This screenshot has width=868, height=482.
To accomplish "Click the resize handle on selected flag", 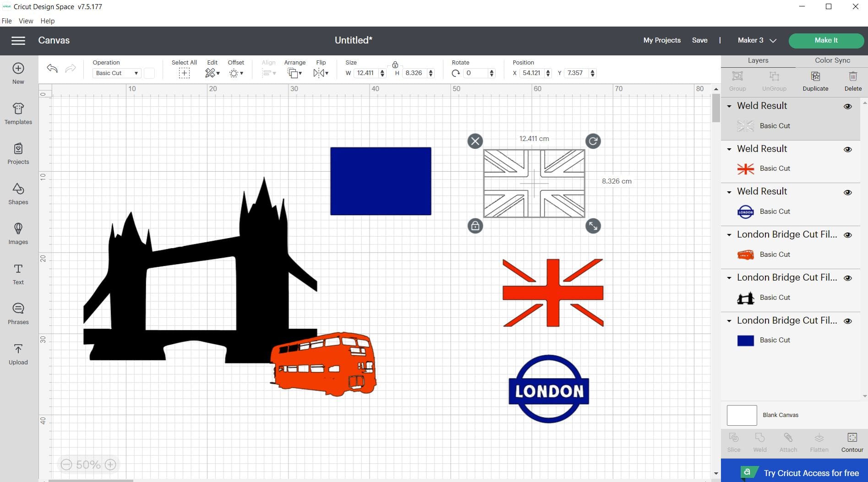I will click(x=593, y=226).
